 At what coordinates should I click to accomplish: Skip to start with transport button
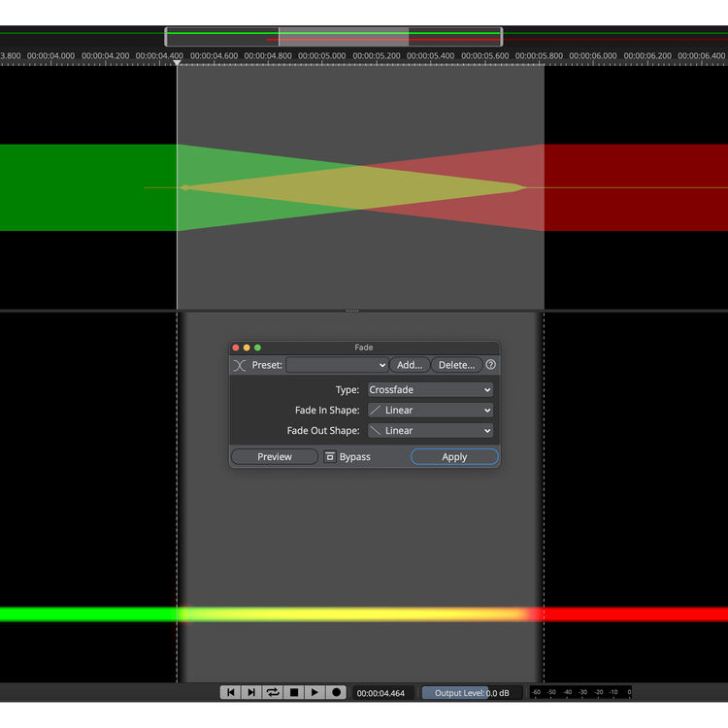pyautogui.click(x=230, y=692)
